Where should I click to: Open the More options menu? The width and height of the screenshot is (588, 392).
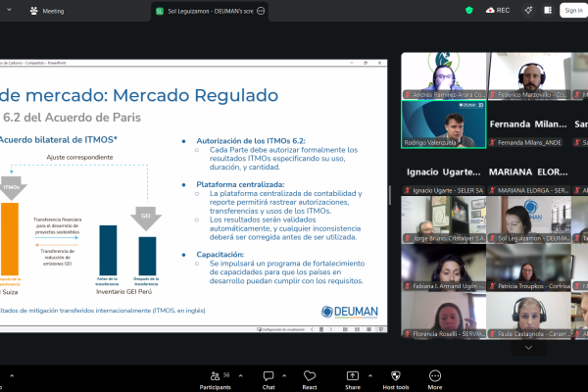[x=434, y=380]
